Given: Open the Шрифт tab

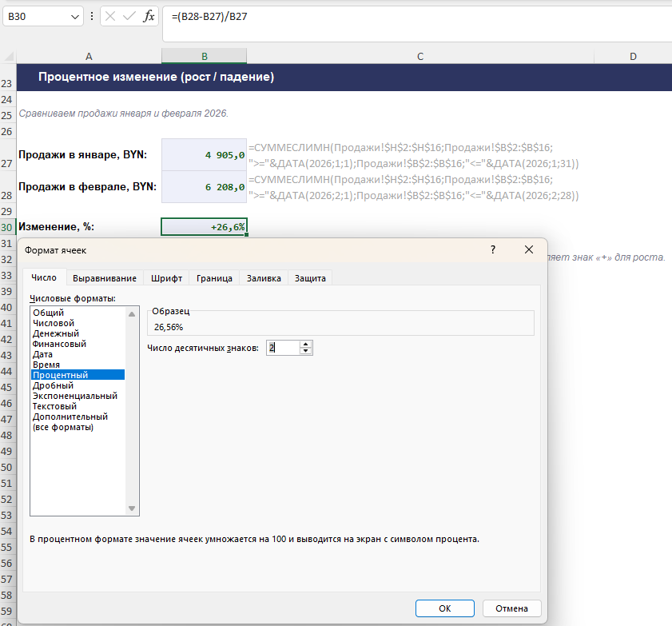Looking at the screenshot, I should point(167,278).
